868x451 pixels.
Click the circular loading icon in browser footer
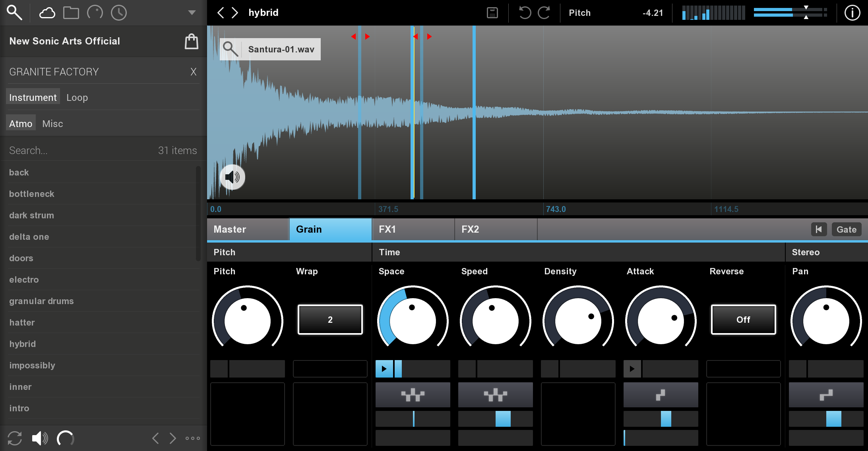pos(66,438)
